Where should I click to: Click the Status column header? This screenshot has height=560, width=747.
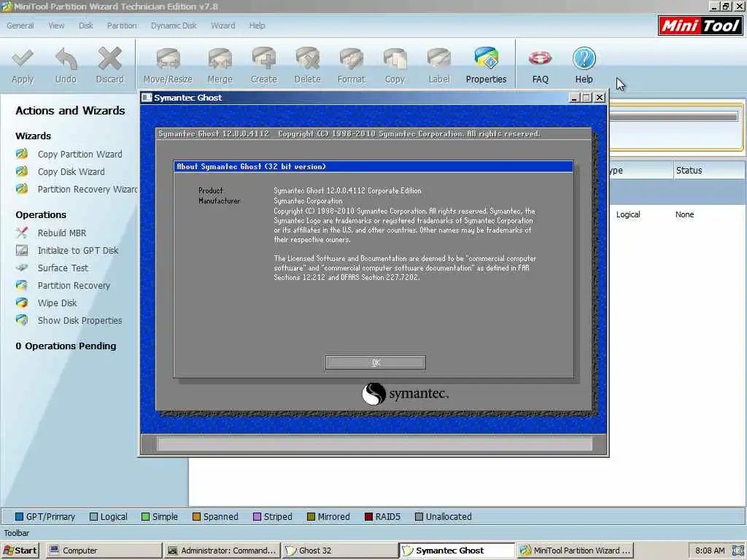click(709, 171)
